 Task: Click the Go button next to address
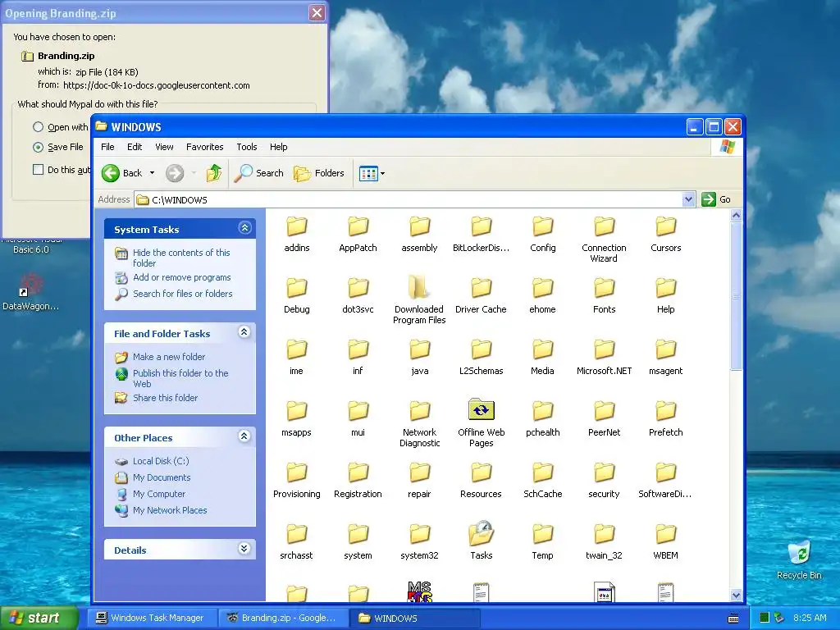pyautogui.click(x=716, y=199)
